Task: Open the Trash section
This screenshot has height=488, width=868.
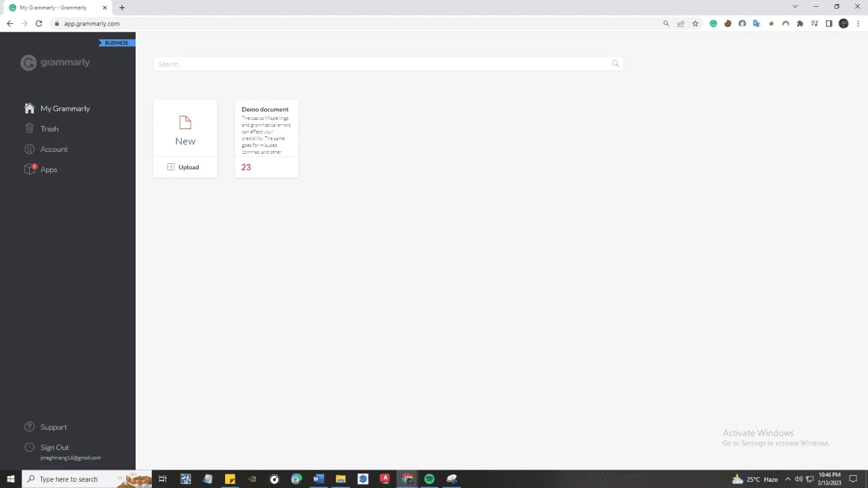Action: (41, 129)
